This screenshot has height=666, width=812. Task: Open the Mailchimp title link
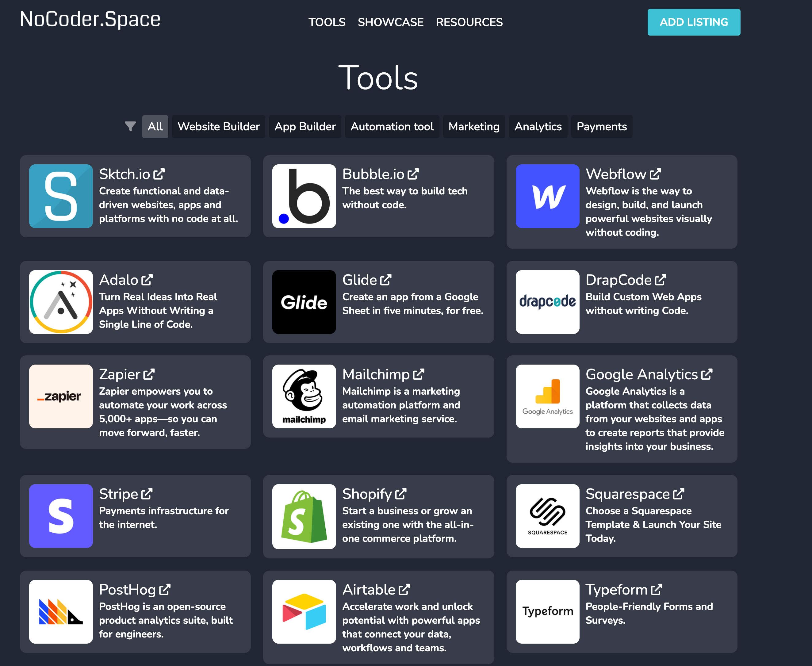click(376, 374)
